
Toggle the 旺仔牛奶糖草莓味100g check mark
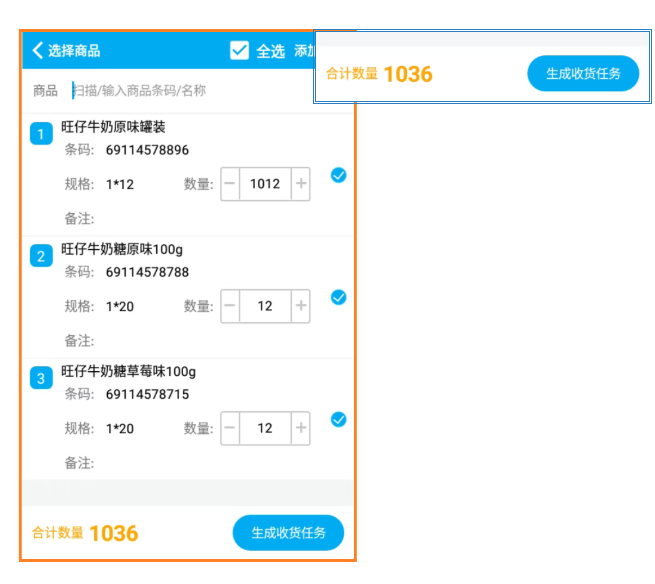338,420
